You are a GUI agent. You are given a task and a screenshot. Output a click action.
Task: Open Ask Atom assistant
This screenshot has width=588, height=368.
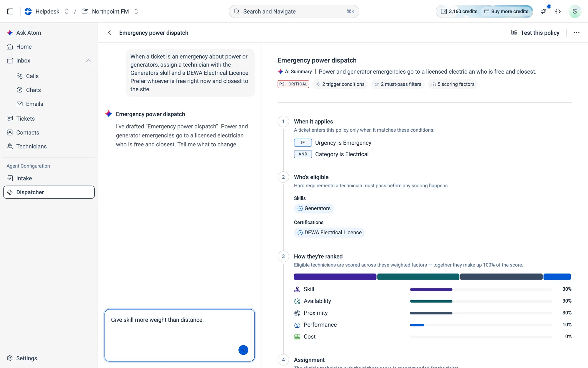tap(49, 33)
